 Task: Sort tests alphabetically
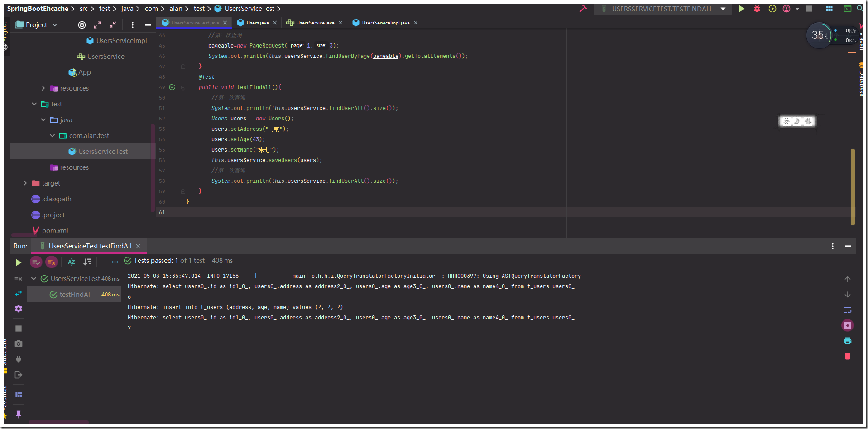click(72, 262)
